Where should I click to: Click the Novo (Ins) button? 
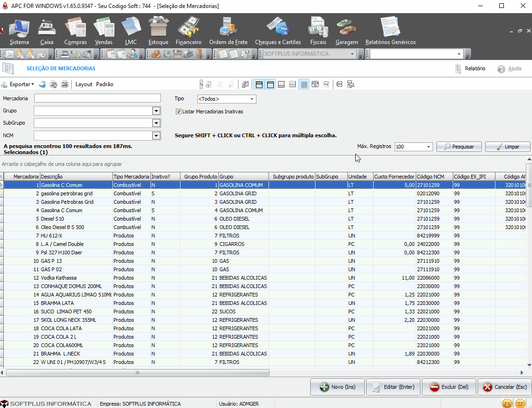pos(337,387)
